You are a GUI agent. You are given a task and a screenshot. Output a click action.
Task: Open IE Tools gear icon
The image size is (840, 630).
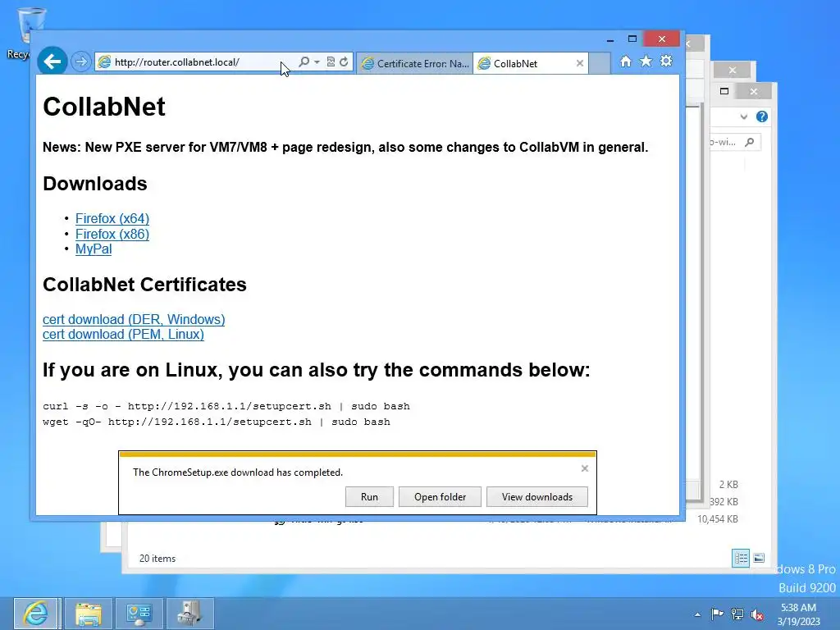tap(666, 62)
